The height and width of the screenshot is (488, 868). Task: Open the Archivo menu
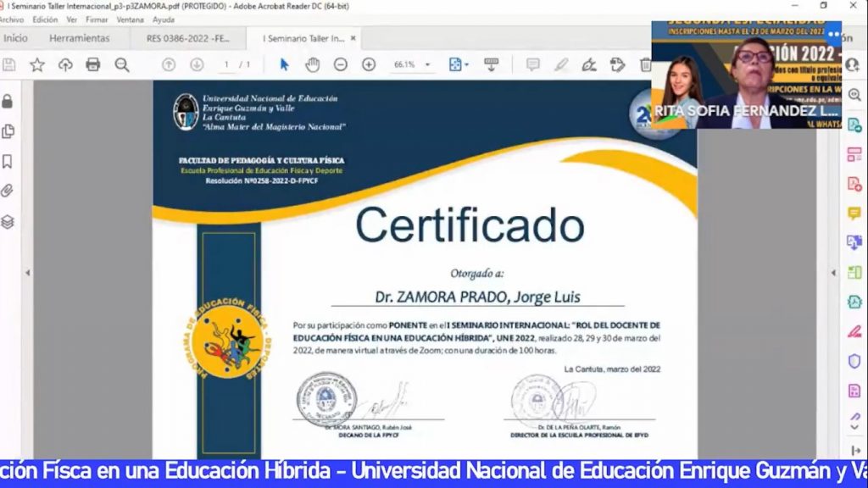pyautogui.click(x=12, y=19)
